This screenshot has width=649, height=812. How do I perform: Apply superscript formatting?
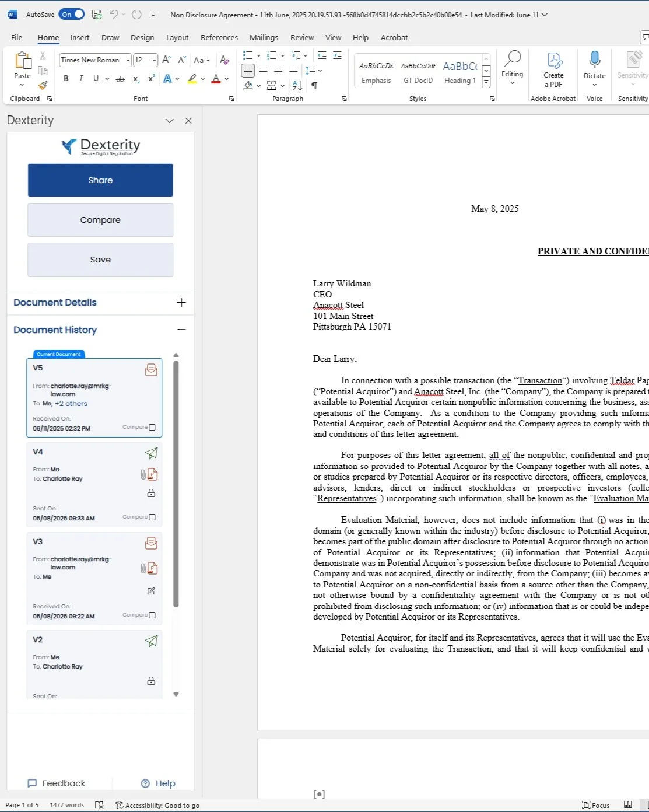(151, 79)
